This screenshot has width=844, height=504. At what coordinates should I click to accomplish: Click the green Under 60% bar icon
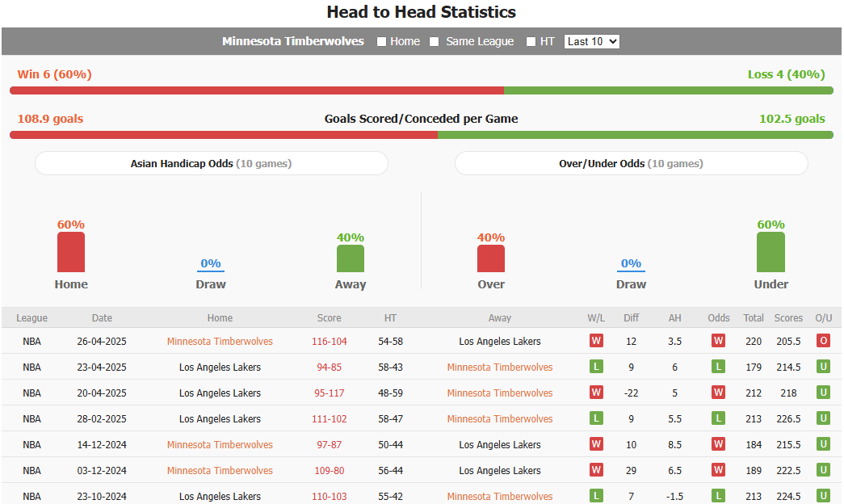[771, 251]
